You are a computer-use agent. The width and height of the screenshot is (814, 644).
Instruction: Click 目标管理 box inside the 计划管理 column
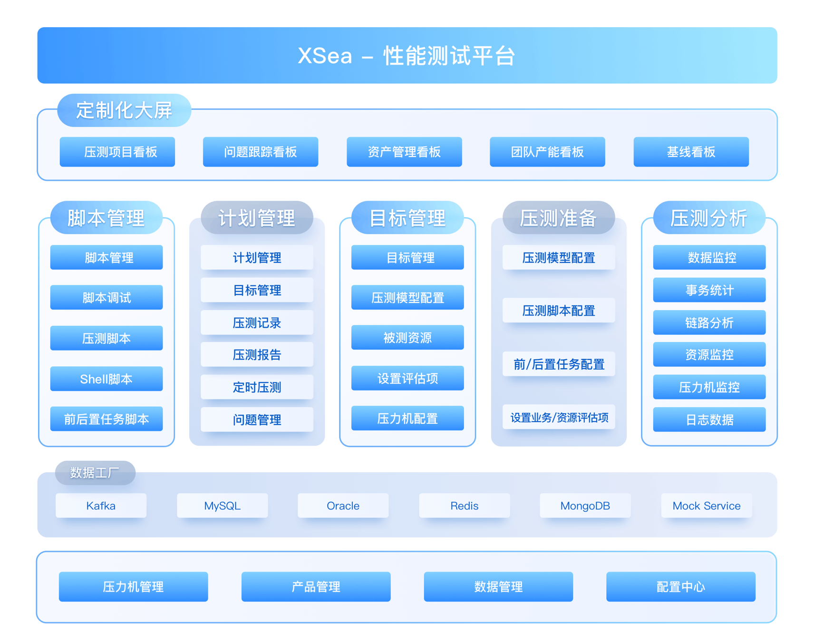(x=257, y=290)
